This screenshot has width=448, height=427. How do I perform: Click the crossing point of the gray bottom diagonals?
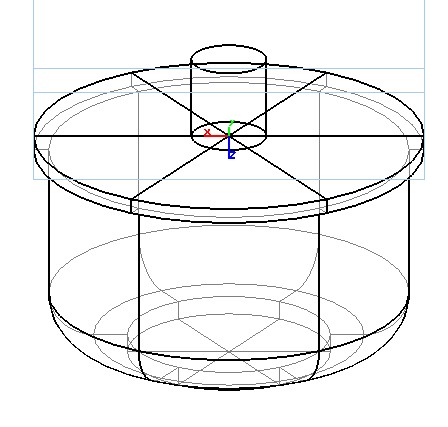229,351
